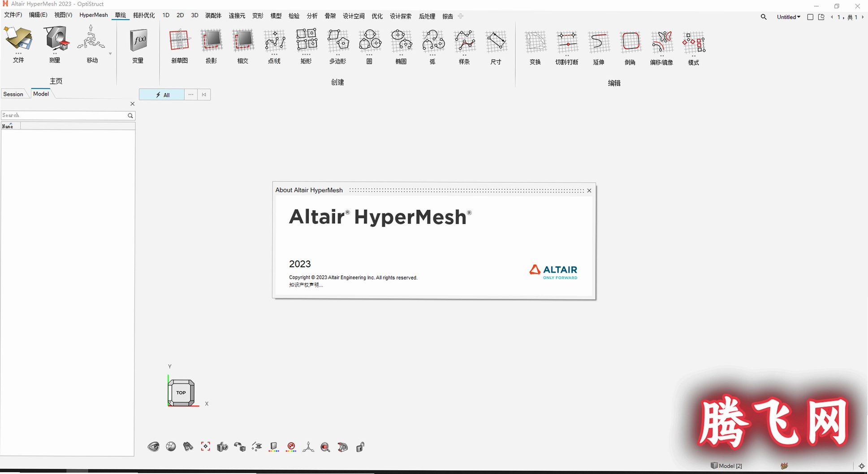Viewport: 868px width, 474px height.
Task: Click the red-bracket fit view icon
Action: click(x=205, y=447)
